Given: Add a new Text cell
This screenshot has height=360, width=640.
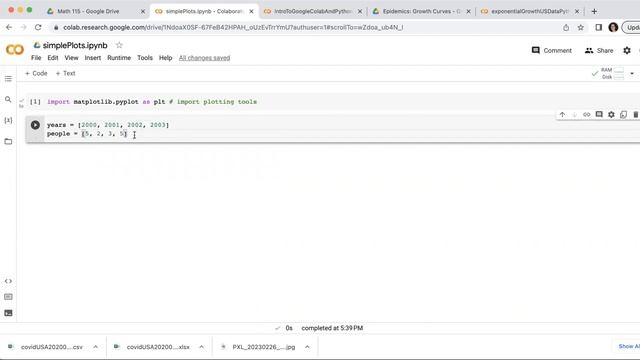Looking at the screenshot, I should (65, 73).
